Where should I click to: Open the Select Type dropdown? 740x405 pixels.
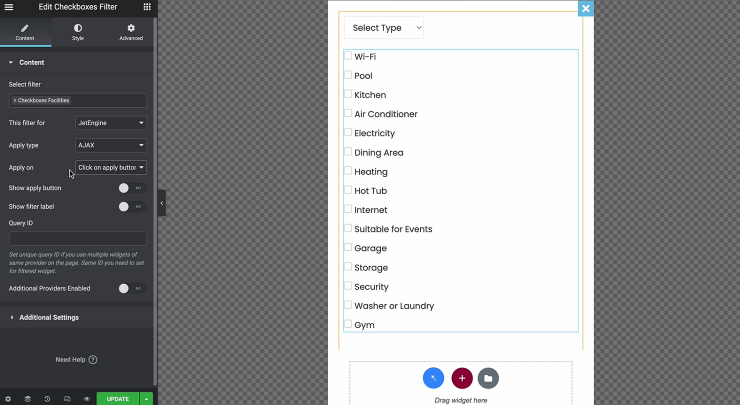click(384, 28)
